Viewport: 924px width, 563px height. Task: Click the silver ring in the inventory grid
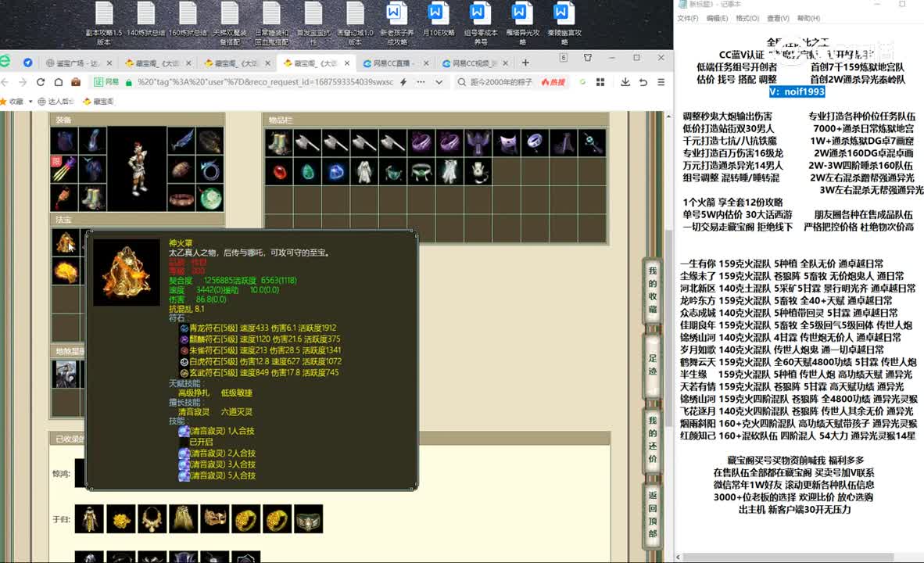535,142
